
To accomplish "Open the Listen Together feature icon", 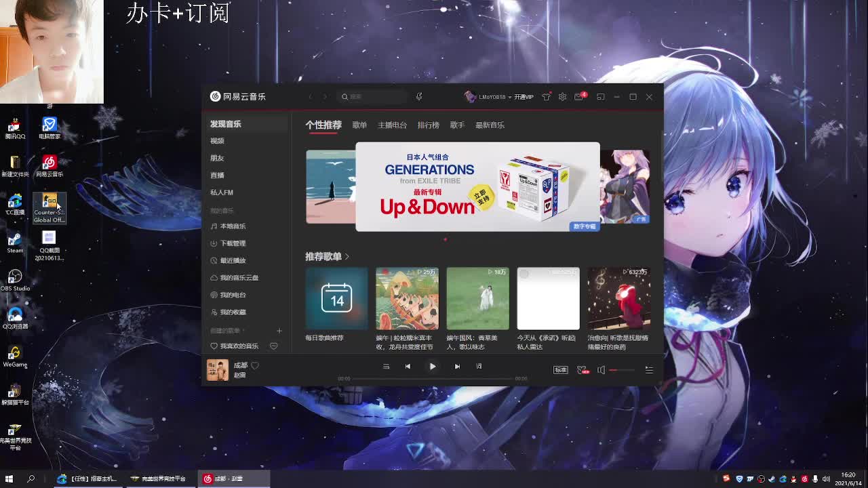I will point(581,369).
